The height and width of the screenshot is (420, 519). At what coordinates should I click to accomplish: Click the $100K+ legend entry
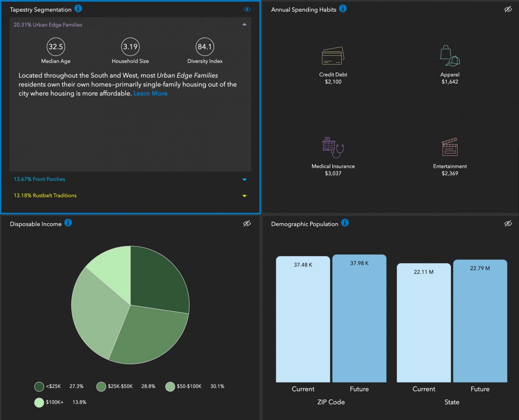(x=54, y=402)
